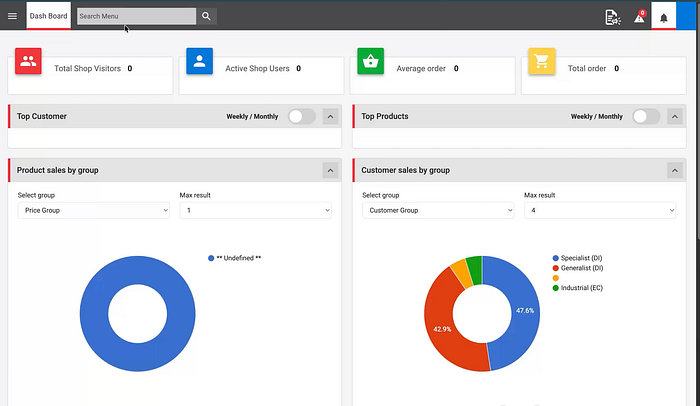This screenshot has width=700, height=406.
Task: Click the Product sales by group heading
Action: [58, 170]
